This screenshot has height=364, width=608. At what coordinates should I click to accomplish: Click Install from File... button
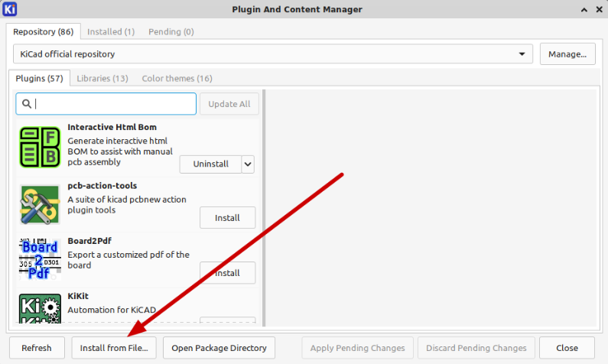114,348
